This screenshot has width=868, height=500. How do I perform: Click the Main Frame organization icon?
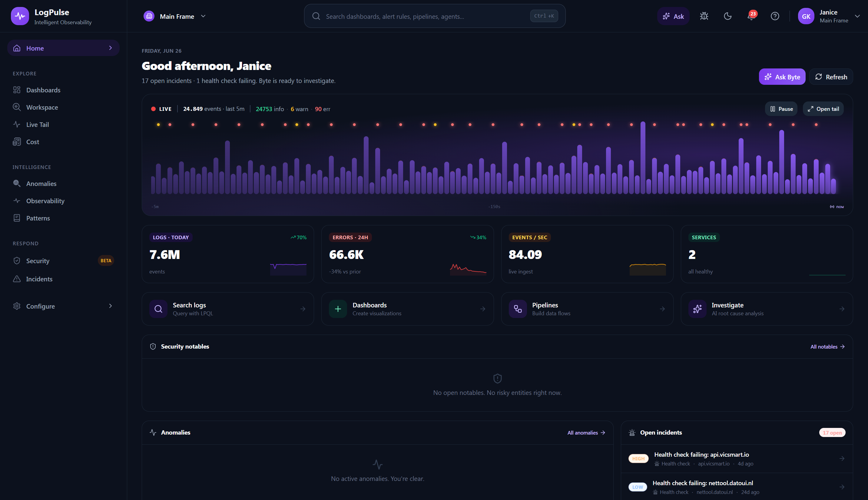coord(149,16)
